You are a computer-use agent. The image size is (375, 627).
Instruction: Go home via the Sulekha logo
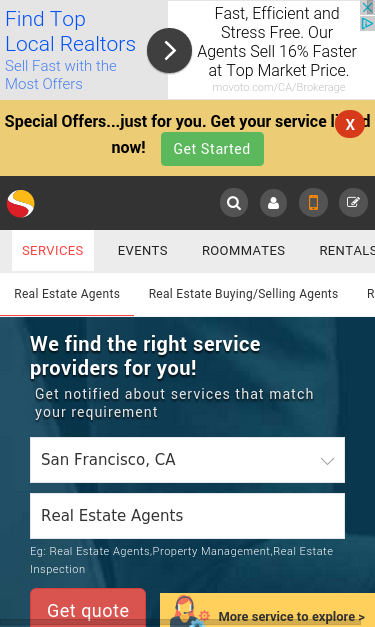(21, 204)
